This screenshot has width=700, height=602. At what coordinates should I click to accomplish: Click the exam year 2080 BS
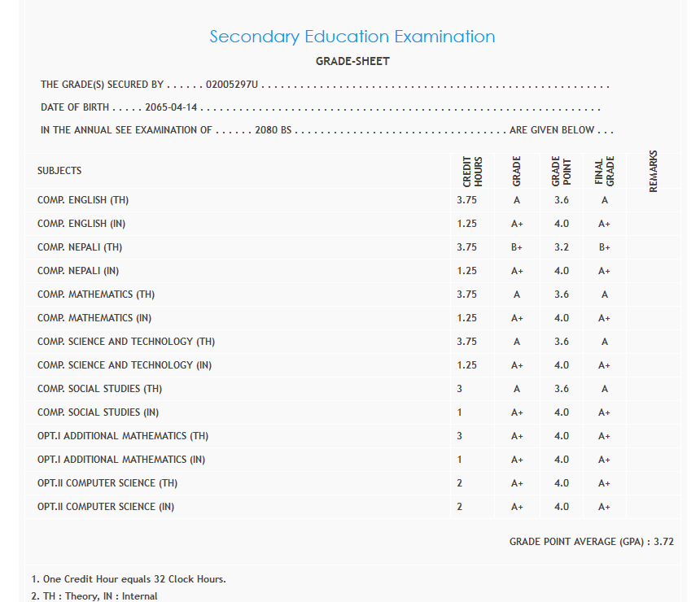tap(273, 130)
